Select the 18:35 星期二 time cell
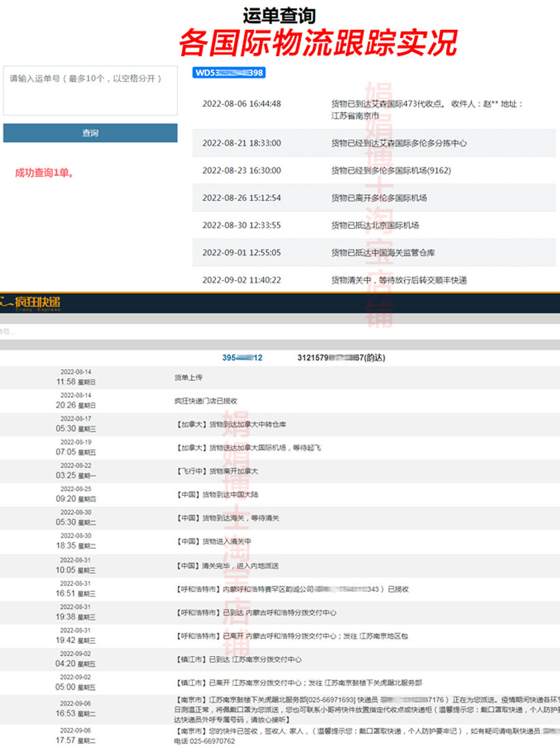560x747 pixels. (x=76, y=540)
